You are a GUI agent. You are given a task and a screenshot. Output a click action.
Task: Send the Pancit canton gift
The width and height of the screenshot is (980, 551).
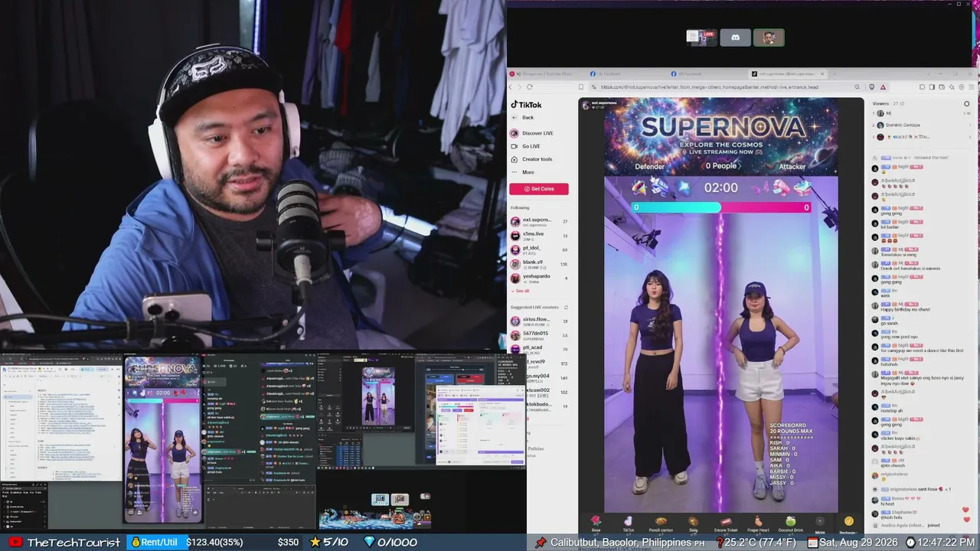(x=661, y=523)
